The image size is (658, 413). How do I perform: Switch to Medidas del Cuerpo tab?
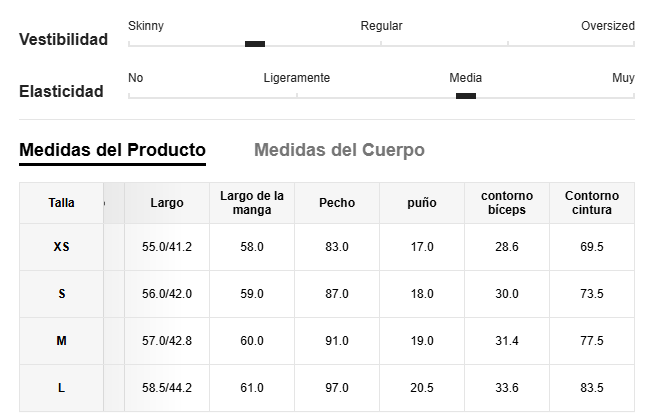pos(339,150)
